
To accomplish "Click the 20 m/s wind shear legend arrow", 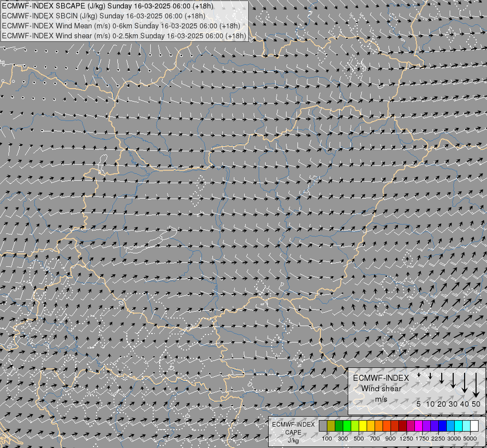I will 442,378.
